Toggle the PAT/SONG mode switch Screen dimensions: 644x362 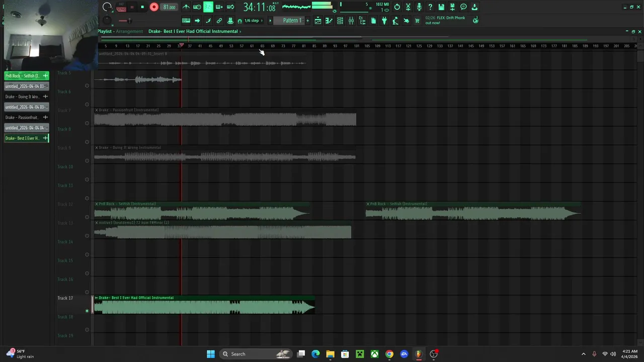121,7
